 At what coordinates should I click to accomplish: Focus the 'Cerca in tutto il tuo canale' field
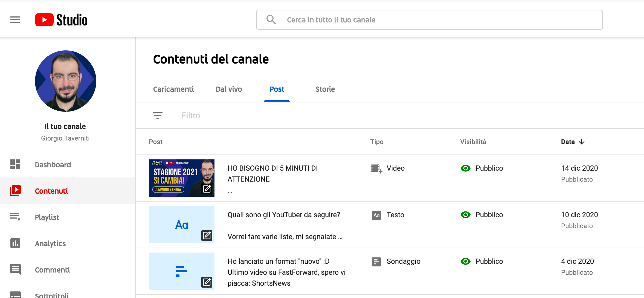[430, 20]
